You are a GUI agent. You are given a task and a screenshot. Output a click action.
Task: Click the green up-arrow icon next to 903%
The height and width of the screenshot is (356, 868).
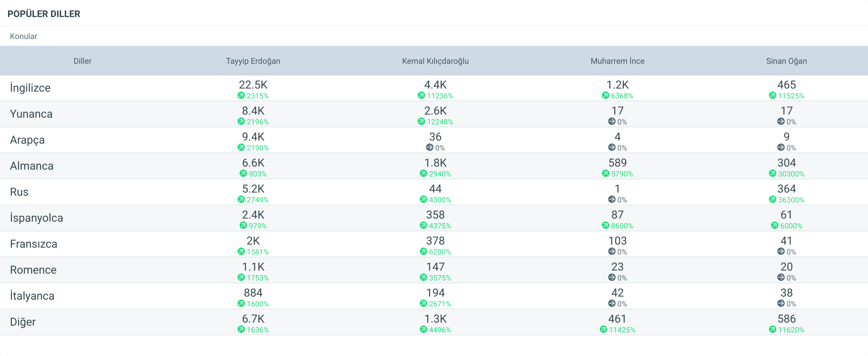click(x=243, y=173)
